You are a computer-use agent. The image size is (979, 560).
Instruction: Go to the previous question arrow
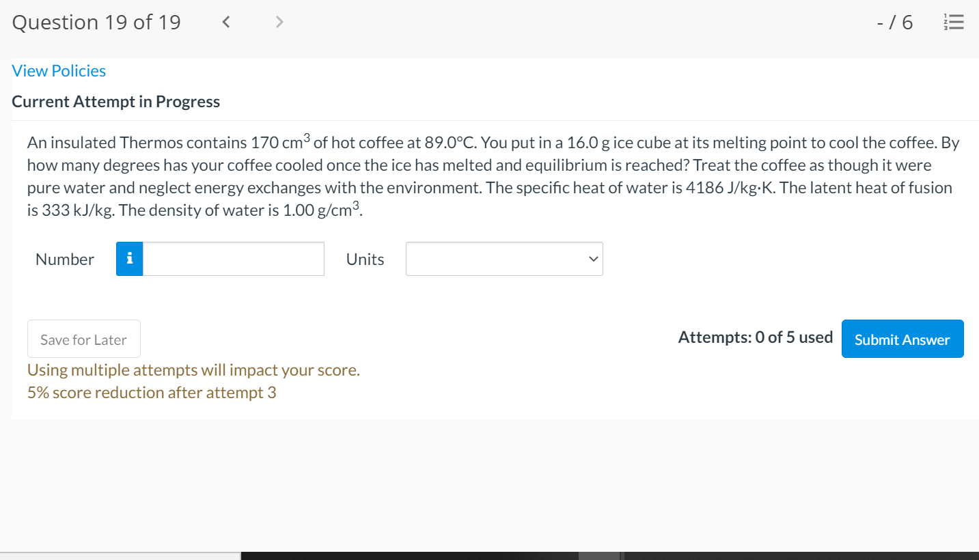coord(226,23)
